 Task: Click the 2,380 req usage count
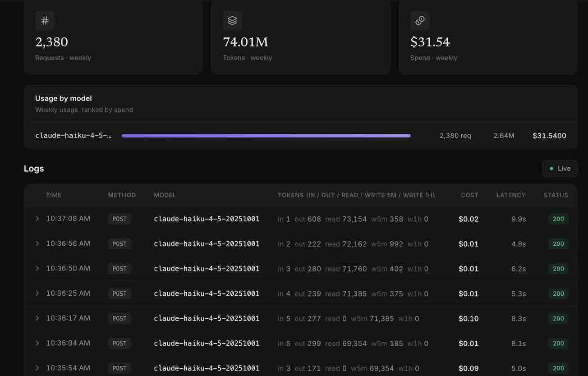[455, 136]
